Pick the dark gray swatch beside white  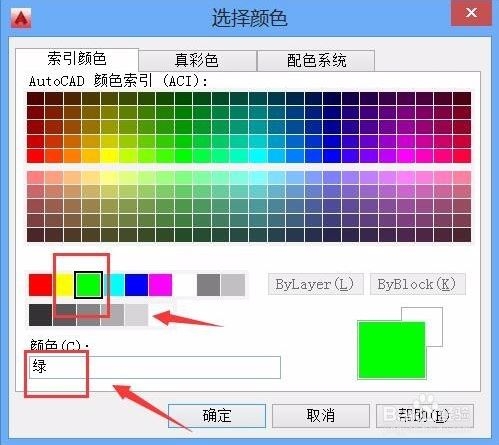[x=208, y=285]
